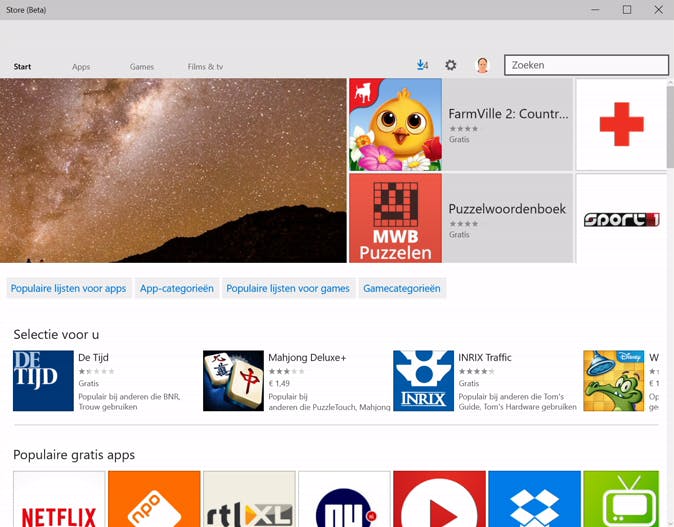Open De Tijd app icon
The width and height of the screenshot is (674, 527).
[43, 381]
